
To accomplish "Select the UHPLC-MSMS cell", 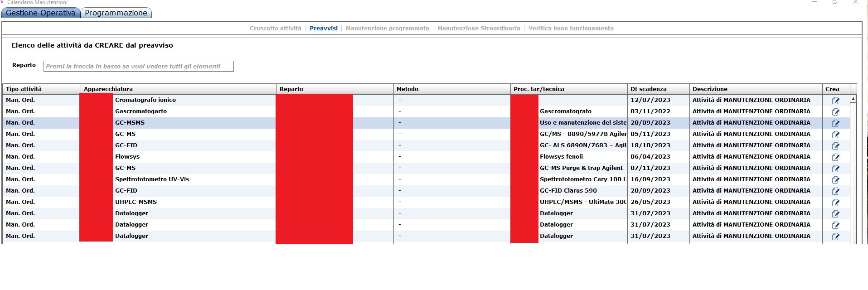I will click(136, 202).
